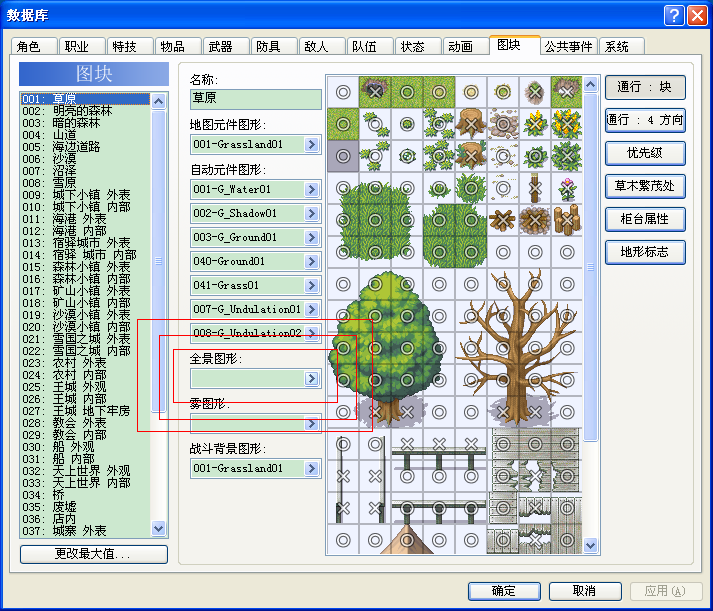Select tileset 015: 森林小镇 外表
The height and width of the screenshot is (611, 713).
point(85,267)
